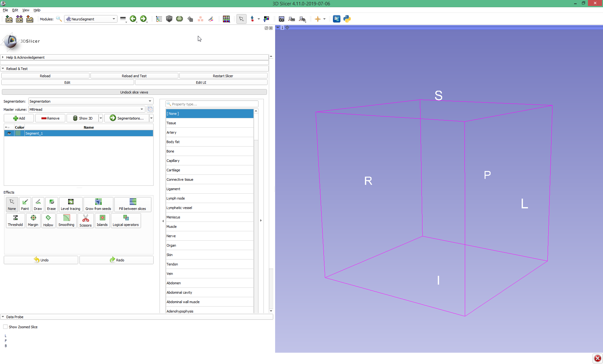Choose the Scissors effect
Viewport: 603px width, 364px height.
tap(85, 221)
